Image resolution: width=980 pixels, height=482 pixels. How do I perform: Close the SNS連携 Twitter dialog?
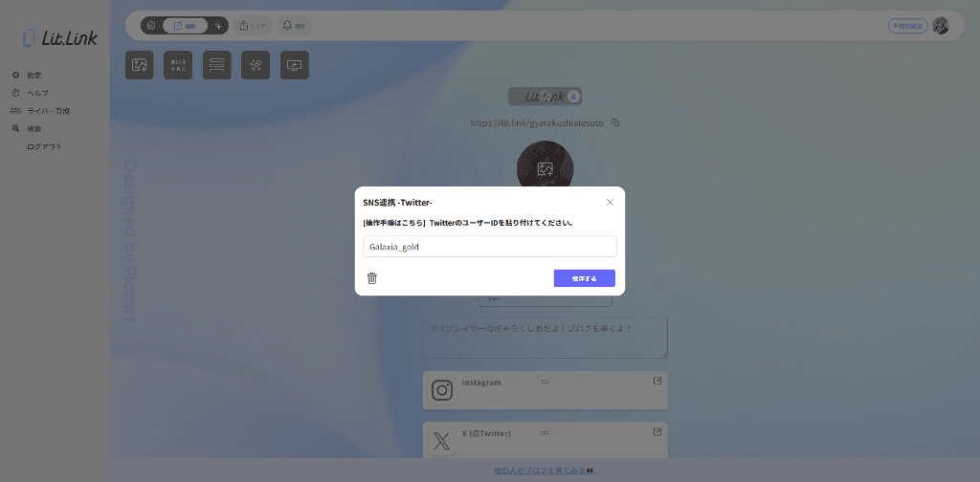tap(610, 202)
